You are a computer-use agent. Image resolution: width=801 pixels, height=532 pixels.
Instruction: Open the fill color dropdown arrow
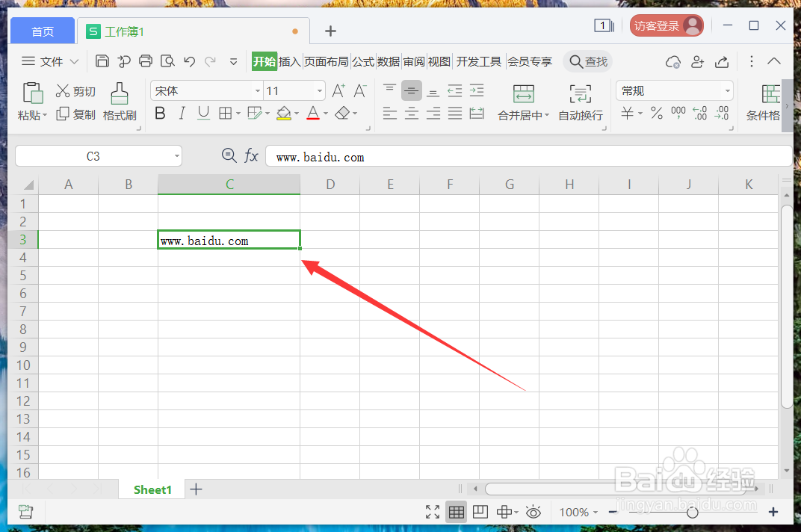click(x=297, y=114)
